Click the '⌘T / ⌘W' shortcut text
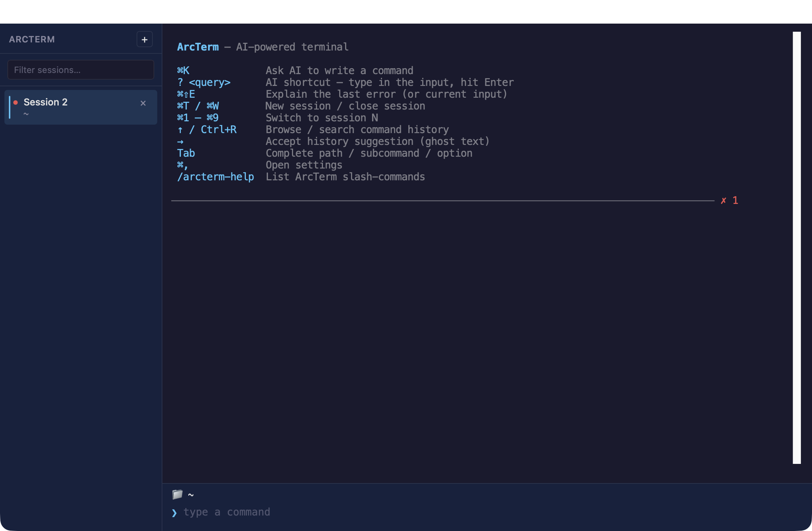The image size is (812, 531). (198, 106)
